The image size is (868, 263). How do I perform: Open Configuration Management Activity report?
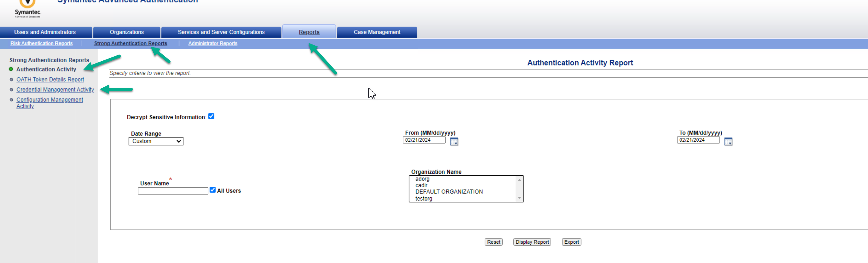49,103
